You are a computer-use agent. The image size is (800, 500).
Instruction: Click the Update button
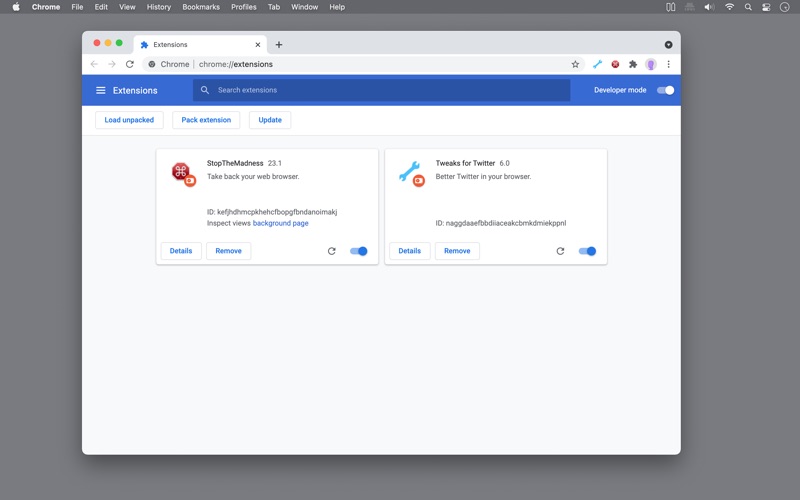(x=270, y=120)
